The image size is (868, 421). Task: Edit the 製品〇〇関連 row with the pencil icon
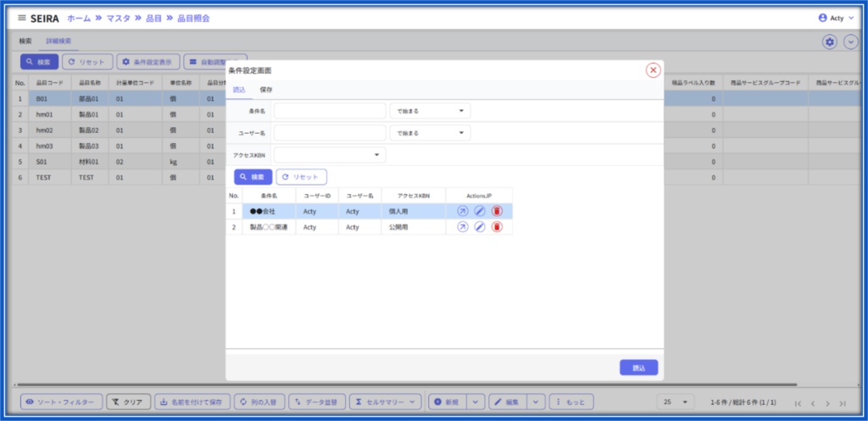click(x=480, y=227)
